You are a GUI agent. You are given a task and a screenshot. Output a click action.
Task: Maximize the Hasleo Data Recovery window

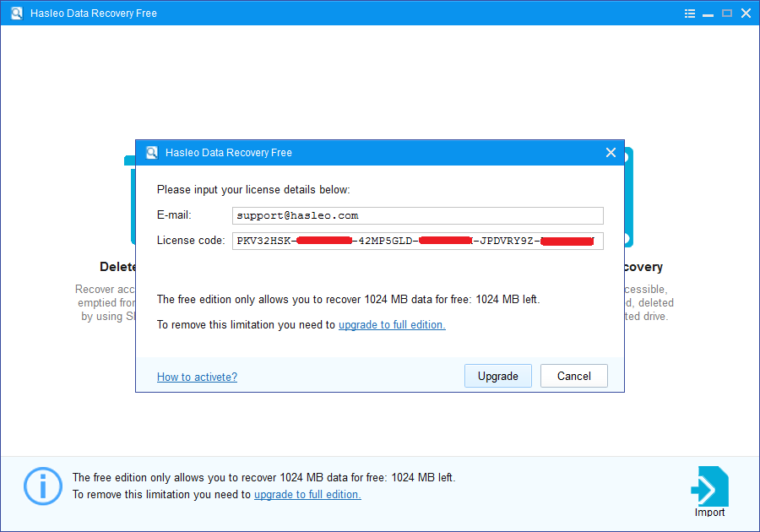pos(727,14)
